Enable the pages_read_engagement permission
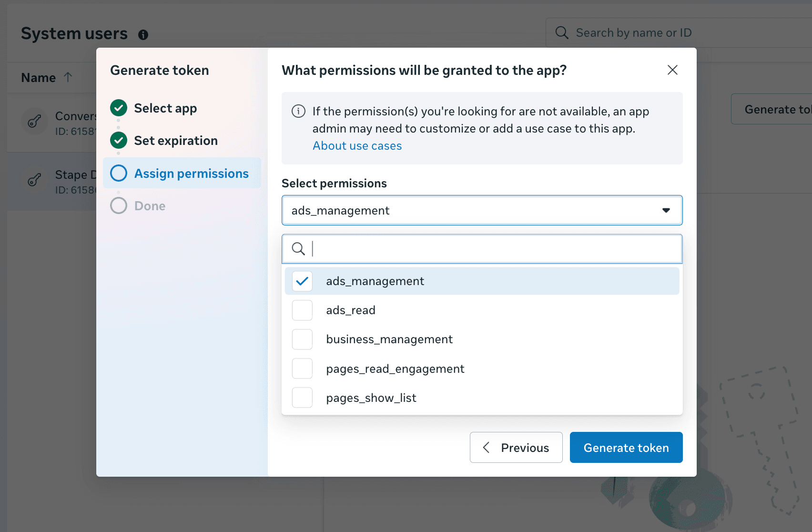Viewport: 812px width, 532px height. 302,368
